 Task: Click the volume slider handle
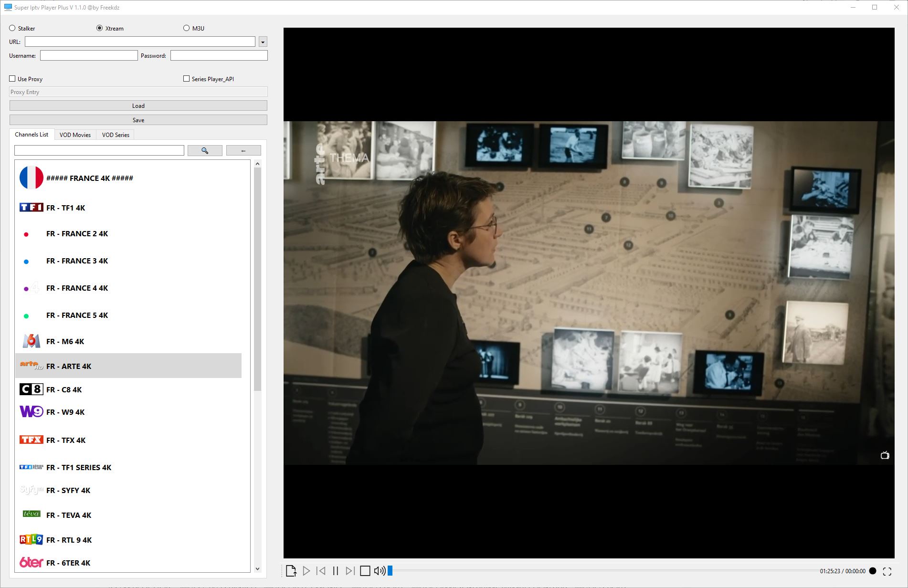[390, 570]
